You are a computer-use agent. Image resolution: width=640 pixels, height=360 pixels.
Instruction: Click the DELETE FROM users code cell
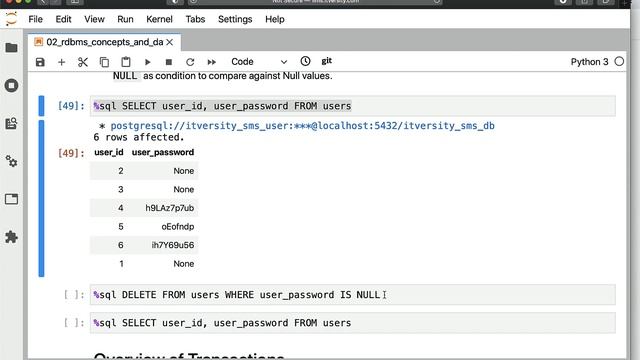[x=352, y=295]
